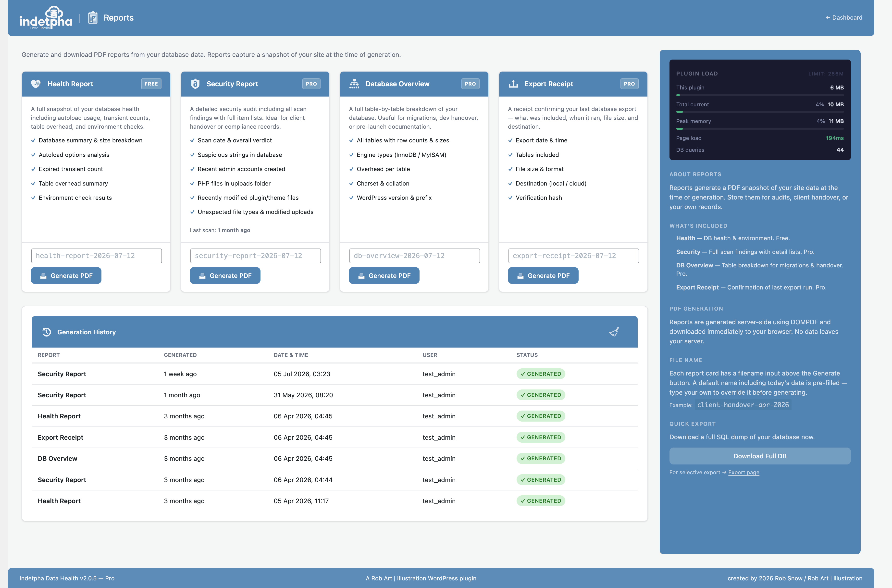The image size is (892, 588).
Task: Click the Verification hash list item
Action: [x=538, y=198]
